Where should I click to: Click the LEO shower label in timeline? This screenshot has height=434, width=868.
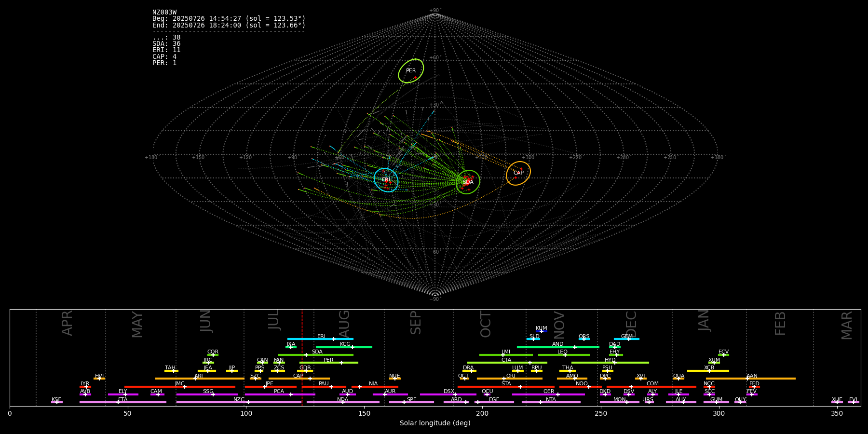click(563, 352)
